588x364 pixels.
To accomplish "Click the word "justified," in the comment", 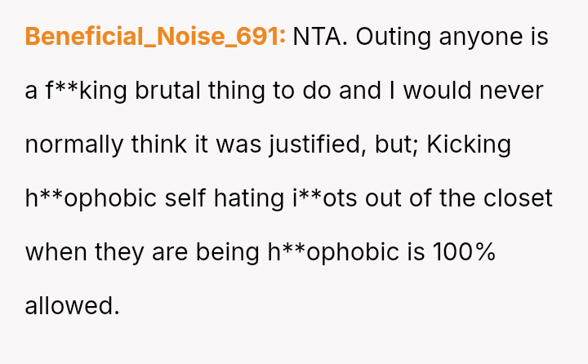I will click(x=313, y=144).
